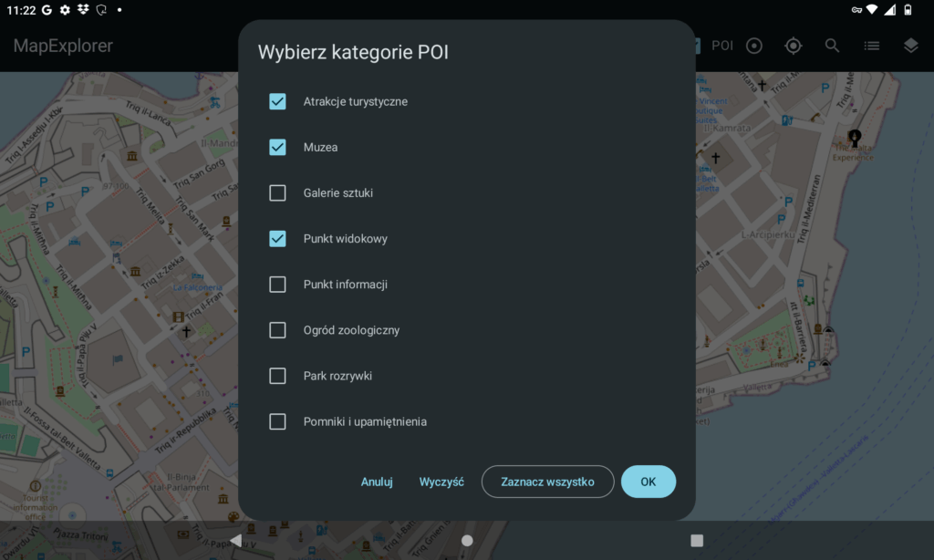Image resolution: width=934 pixels, height=560 pixels.
Task: Uncheck the Atrakcje turystyczne checkbox
Action: 278,101
